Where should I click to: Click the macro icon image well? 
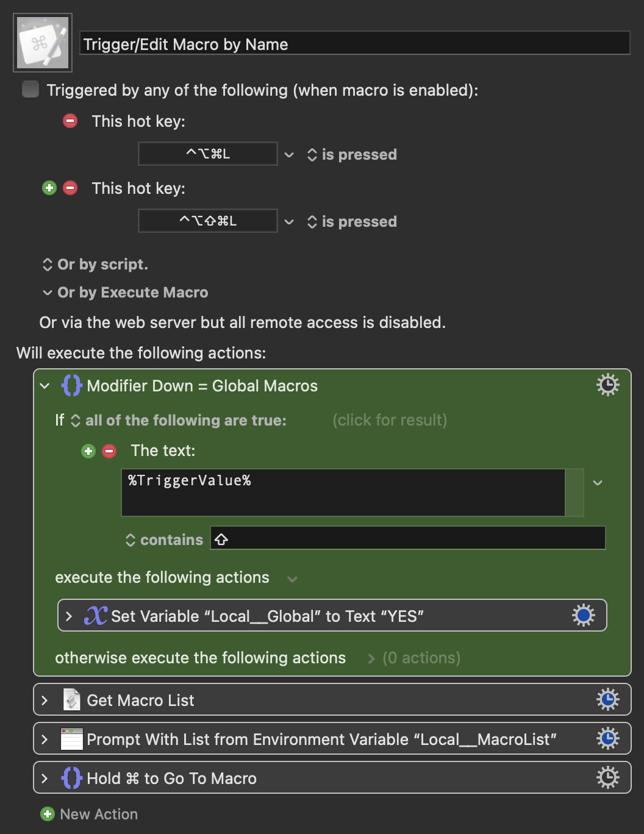pos(43,43)
